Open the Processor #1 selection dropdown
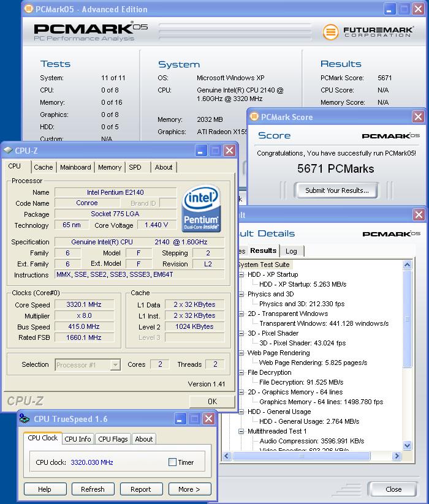429x504 pixels. tap(115, 365)
